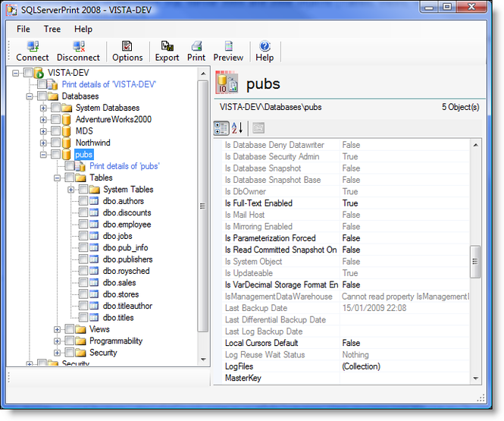Expand the Security node under pubs
This screenshot has height=421, width=504.
pyautogui.click(x=57, y=353)
